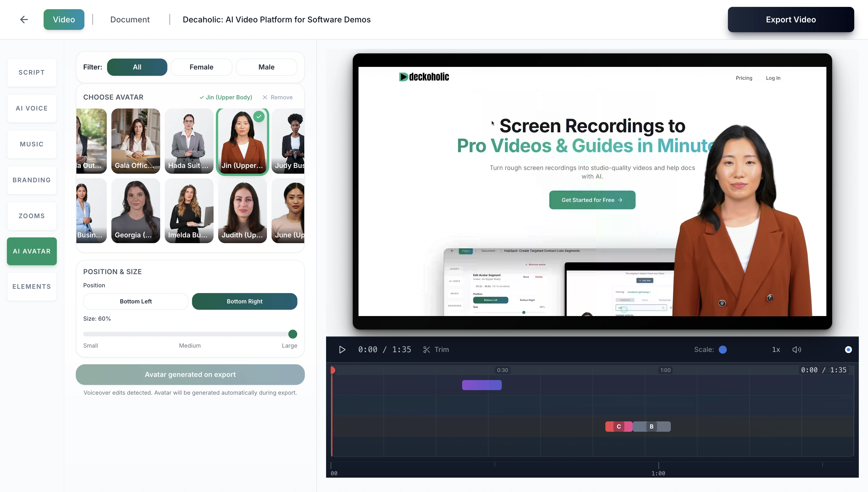Screen dimensions: 868x492
Task: Switch to the Video tab
Action: [x=64, y=19]
